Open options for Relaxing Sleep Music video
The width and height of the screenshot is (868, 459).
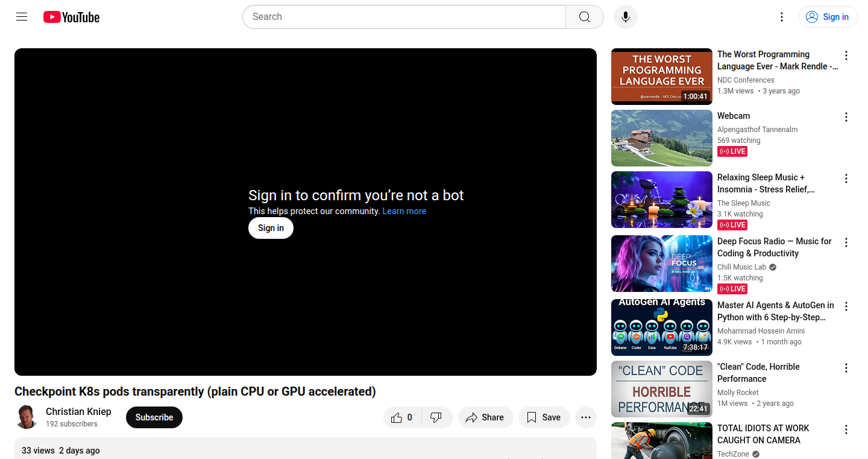846,179
